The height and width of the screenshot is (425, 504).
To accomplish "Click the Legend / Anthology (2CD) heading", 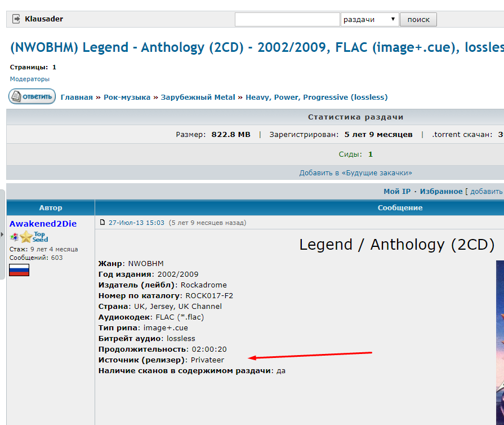I will (396, 245).
